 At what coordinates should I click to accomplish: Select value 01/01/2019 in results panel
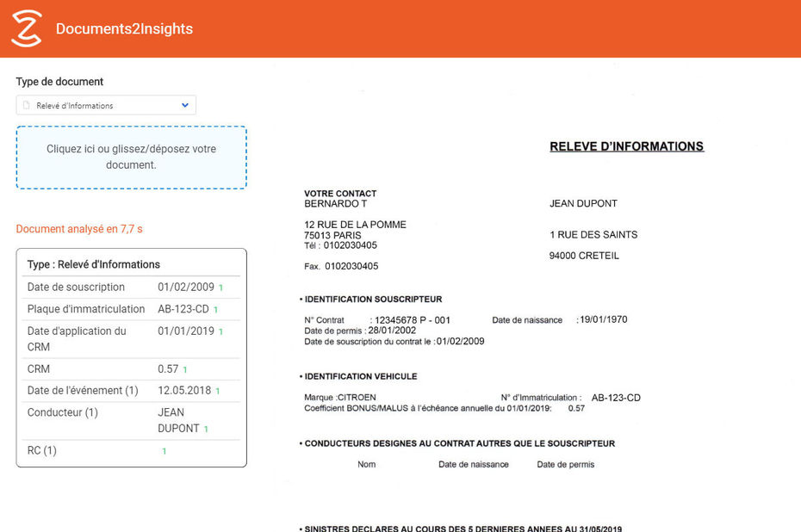tap(186, 331)
